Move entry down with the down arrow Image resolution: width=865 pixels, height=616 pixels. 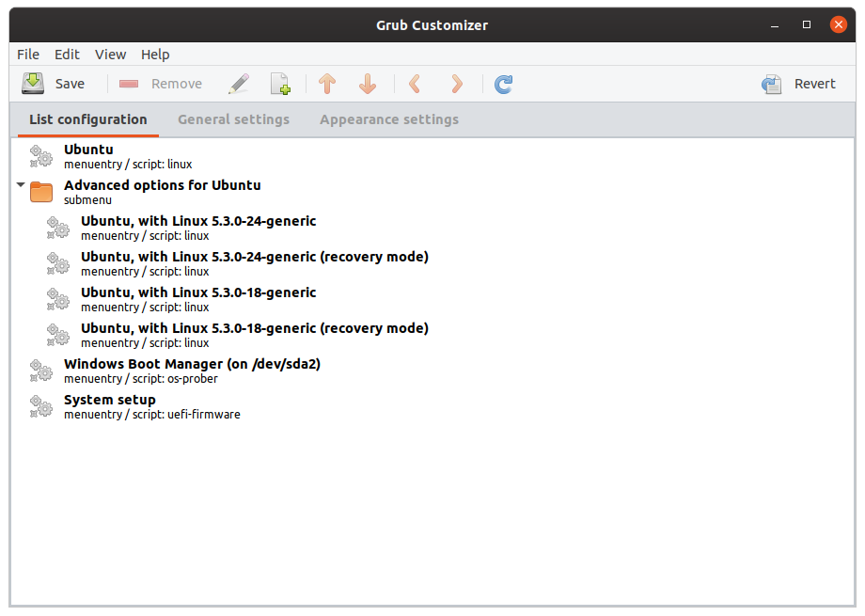(368, 84)
